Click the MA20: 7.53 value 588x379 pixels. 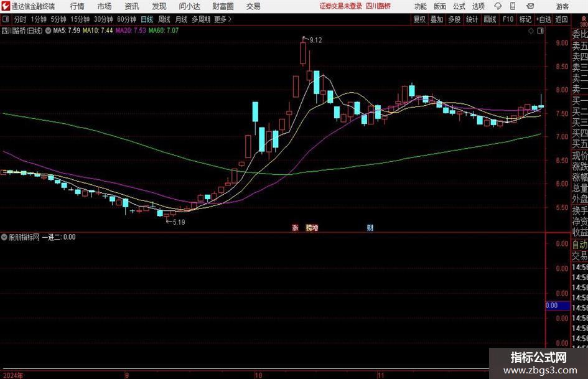click(x=131, y=30)
